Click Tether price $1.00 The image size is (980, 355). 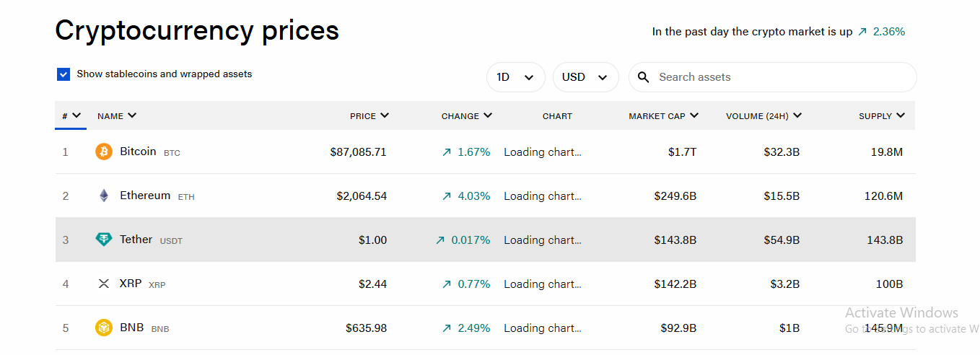click(x=372, y=240)
